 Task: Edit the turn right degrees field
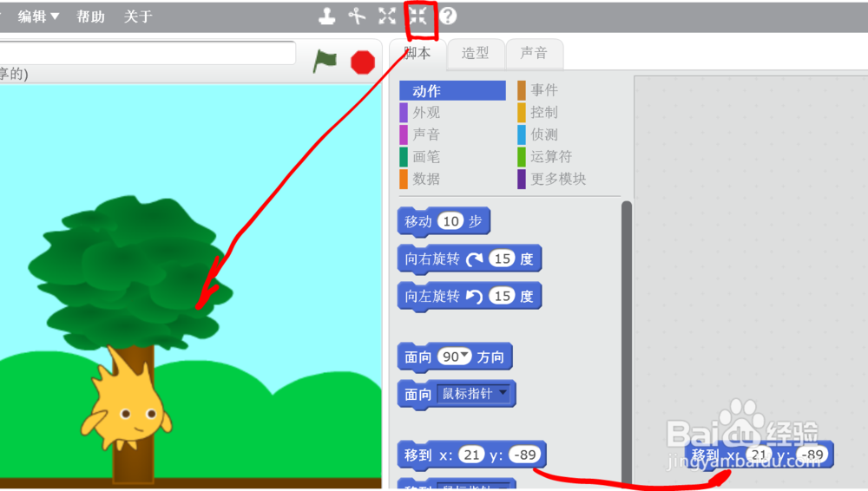pyautogui.click(x=502, y=259)
